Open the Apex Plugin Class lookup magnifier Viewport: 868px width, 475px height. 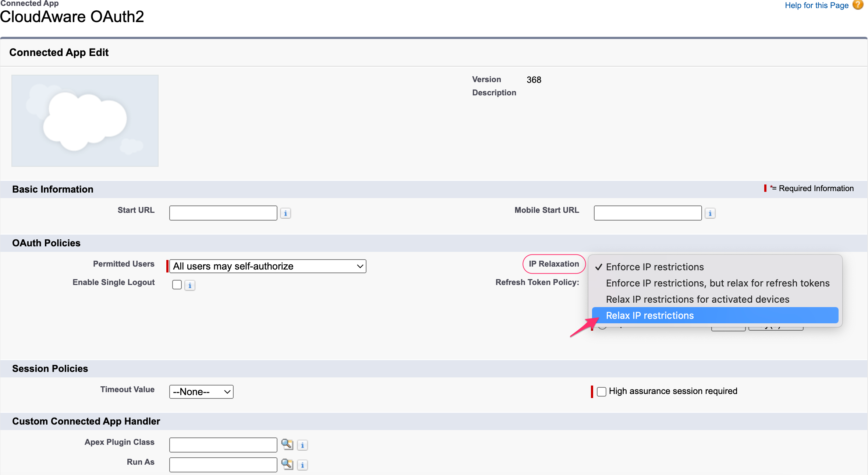click(287, 444)
